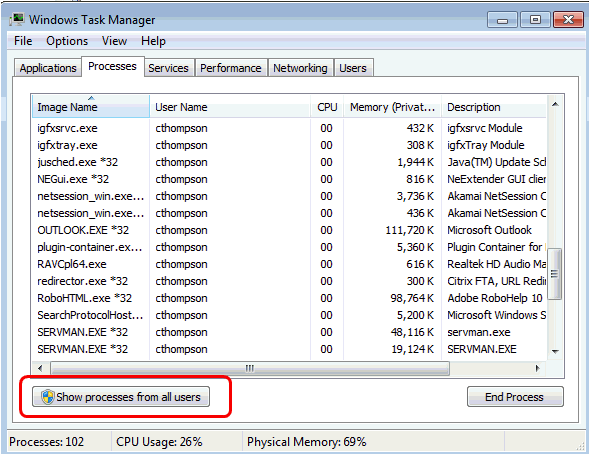Click the Java(TM) Update description cell
The width and height of the screenshot is (589, 454).
(x=497, y=162)
